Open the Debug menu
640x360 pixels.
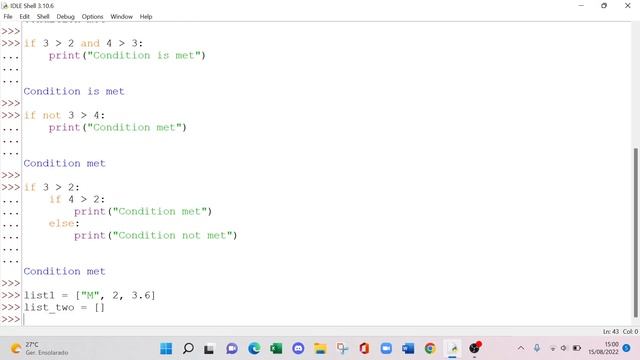click(x=65, y=17)
